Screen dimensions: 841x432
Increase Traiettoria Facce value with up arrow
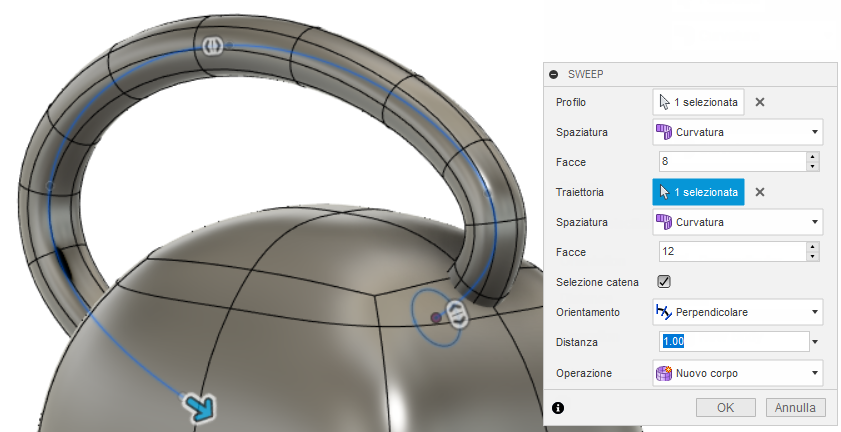click(x=813, y=247)
